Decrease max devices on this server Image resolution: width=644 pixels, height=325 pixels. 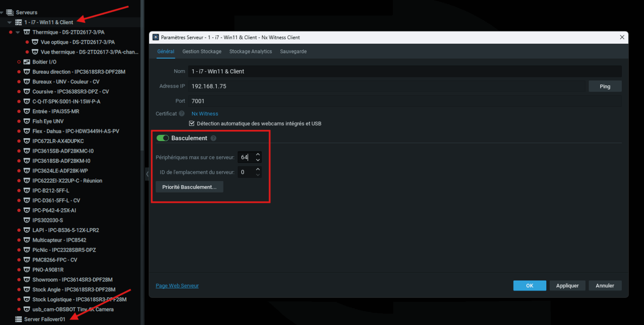click(x=258, y=160)
